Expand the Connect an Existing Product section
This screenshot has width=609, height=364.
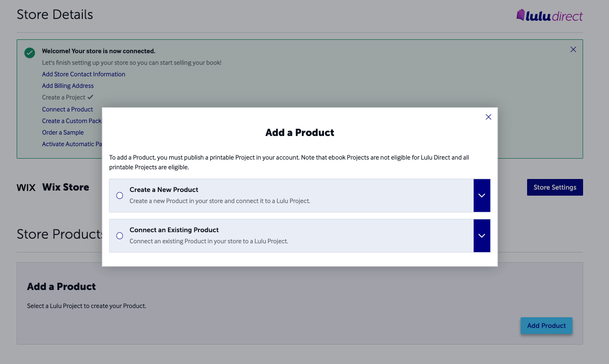tap(482, 235)
